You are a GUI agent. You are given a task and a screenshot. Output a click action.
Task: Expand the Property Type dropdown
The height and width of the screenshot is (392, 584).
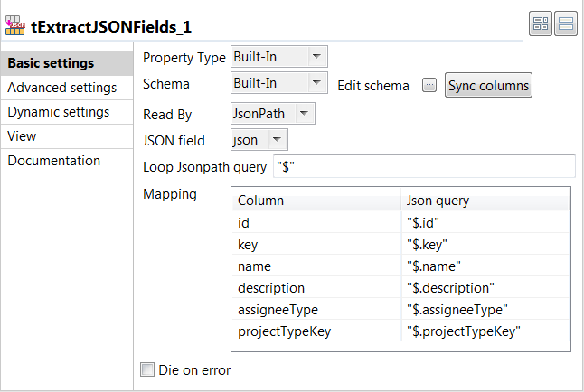point(278,57)
